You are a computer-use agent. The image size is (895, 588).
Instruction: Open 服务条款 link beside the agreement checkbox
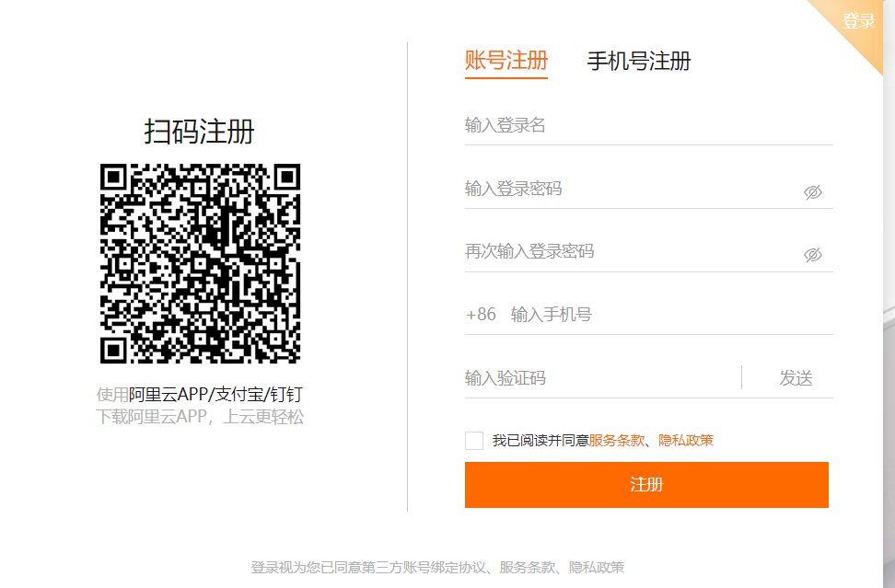(616, 440)
